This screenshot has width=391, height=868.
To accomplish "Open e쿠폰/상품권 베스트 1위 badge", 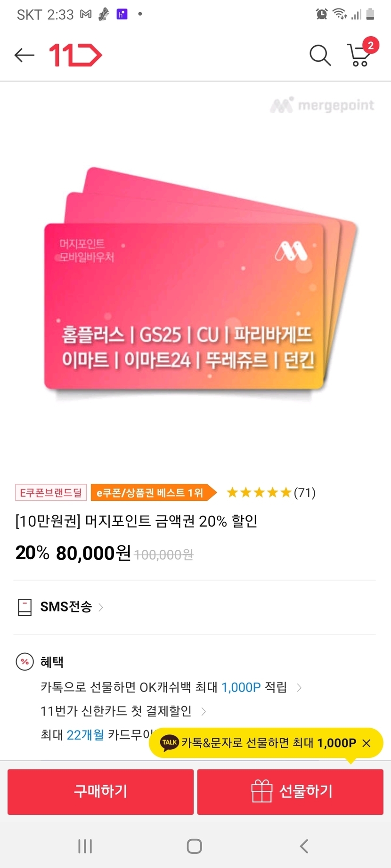I will [154, 492].
